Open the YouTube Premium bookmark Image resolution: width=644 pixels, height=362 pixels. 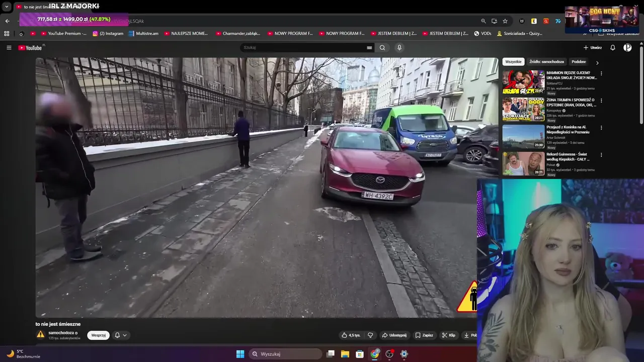pos(63,34)
